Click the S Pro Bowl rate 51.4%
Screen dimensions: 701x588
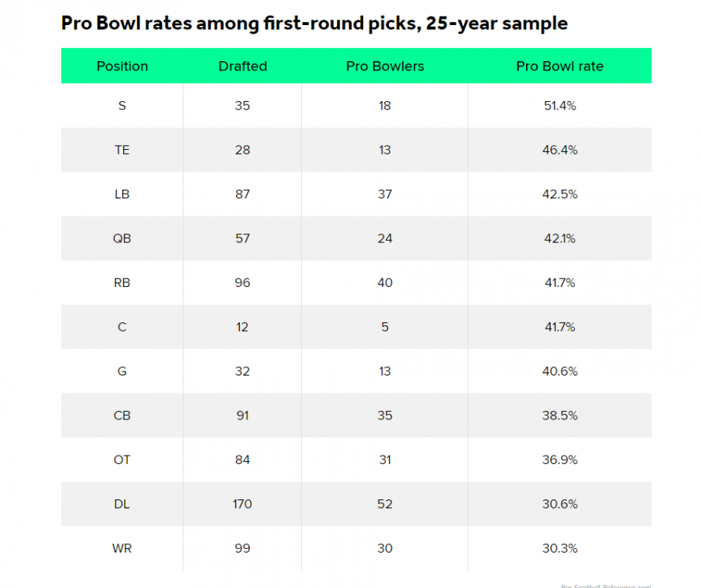(560, 105)
